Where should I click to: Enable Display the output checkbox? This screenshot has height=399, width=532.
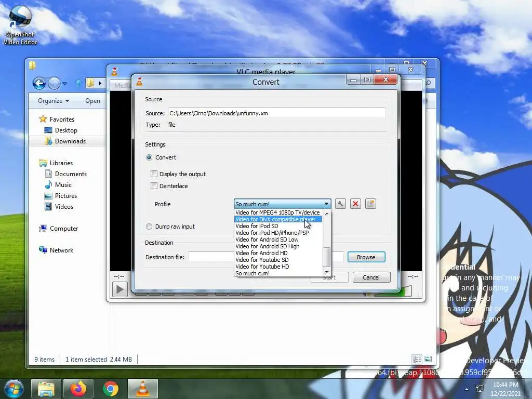[154, 174]
